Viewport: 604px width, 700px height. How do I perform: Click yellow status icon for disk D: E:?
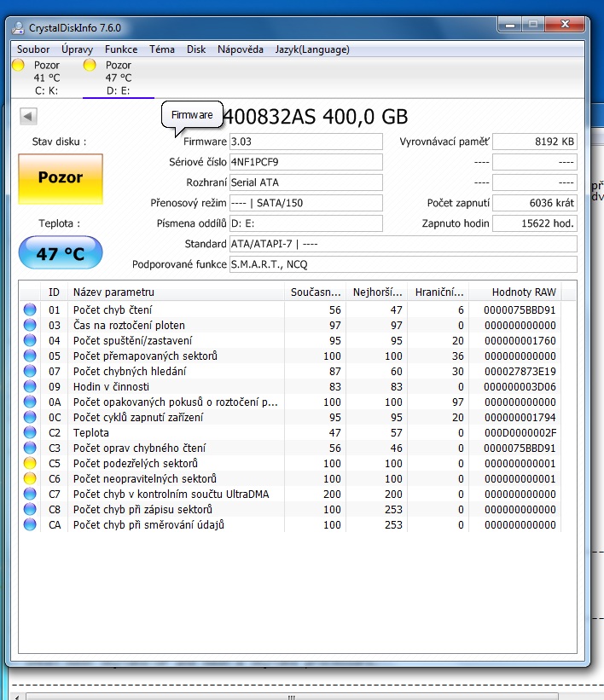pos(90,65)
